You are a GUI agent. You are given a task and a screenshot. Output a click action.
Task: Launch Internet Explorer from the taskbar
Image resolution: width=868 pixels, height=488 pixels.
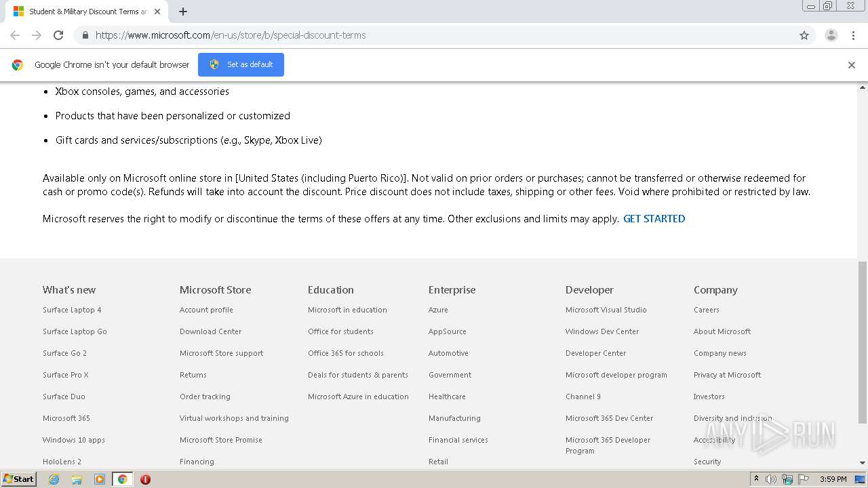click(54, 479)
